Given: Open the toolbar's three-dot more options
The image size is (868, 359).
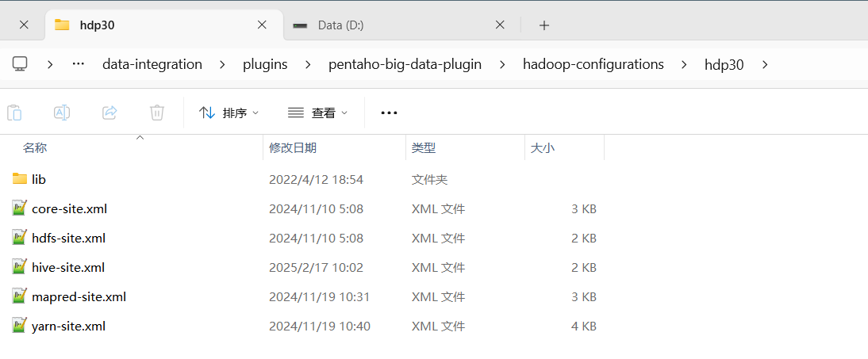Looking at the screenshot, I should coord(389,113).
